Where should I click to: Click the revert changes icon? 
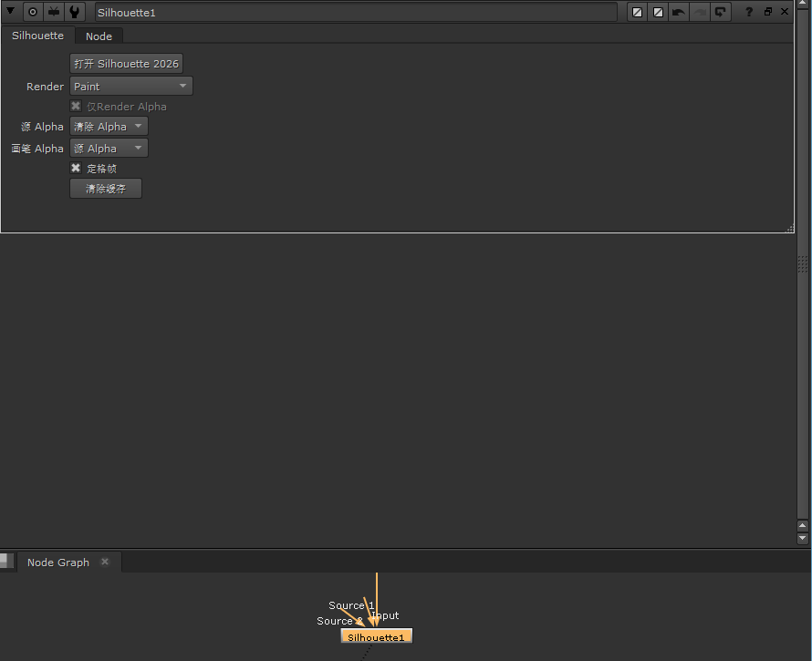tap(721, 12)
